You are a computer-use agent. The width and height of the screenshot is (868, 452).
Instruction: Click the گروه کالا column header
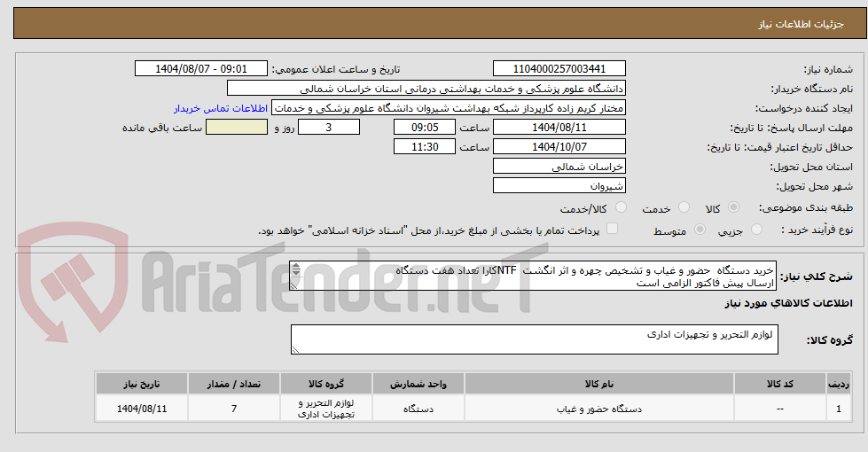(326, 384)
